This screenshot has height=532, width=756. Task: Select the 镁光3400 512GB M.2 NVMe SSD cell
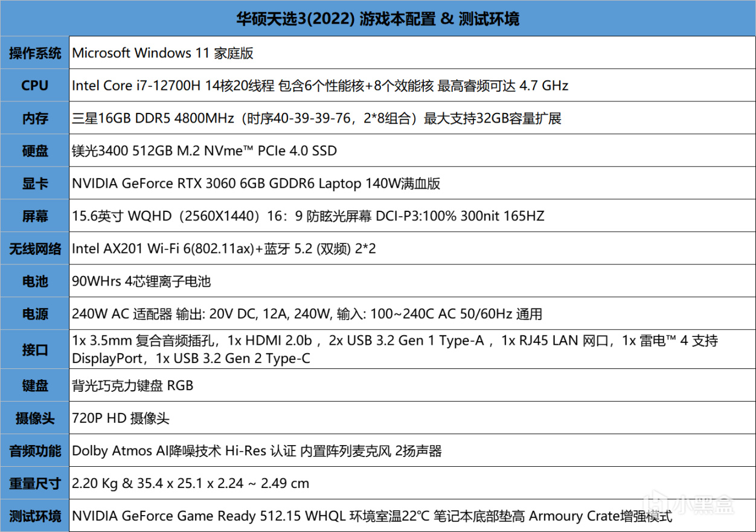click(x=412, y=151)
